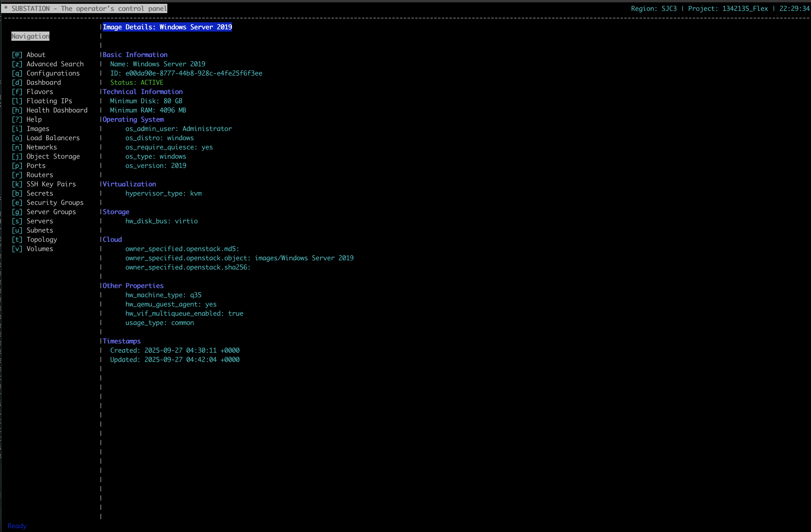
Task: Click the [z] Advanced Search shortcut bracket
Action: (x=17, y=64)
